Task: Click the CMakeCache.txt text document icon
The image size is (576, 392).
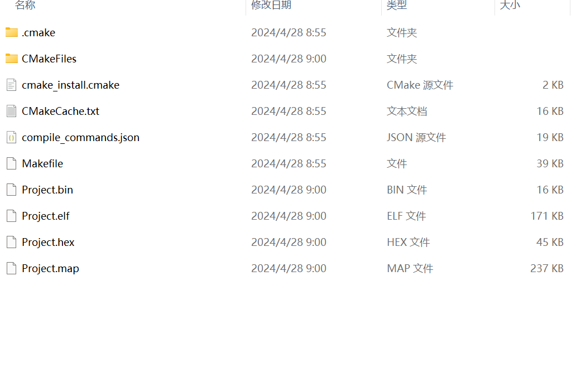Action: pyautogui.click(x=11, y=111)
